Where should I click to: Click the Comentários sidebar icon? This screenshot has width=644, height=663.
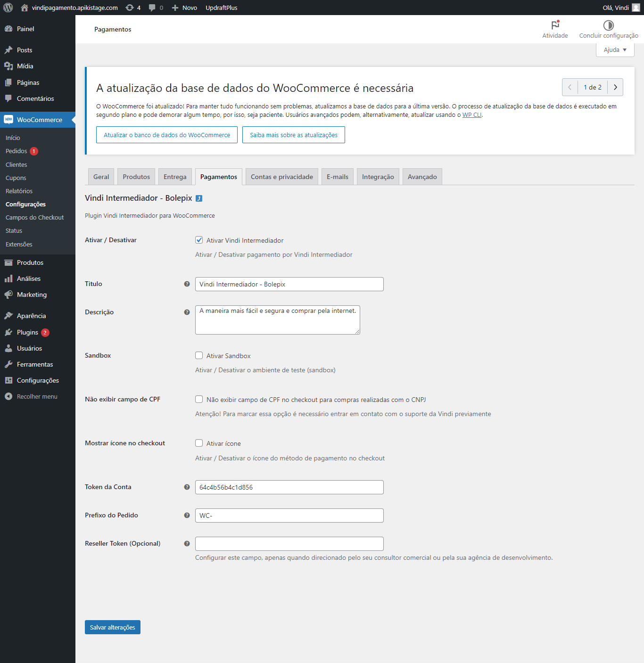click(x=8, y=98)
